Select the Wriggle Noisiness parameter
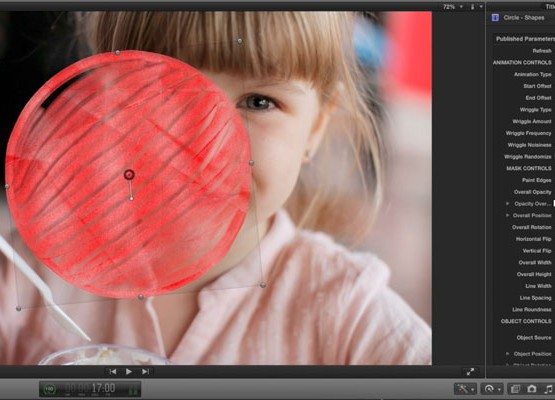The width and height of the screenshot is (555, 400). (530, 145)
